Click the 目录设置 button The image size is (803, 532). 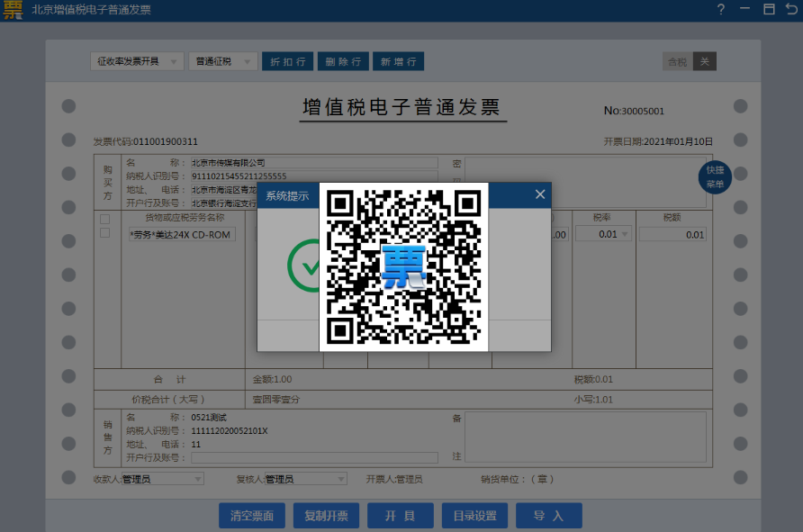[x=474, y=516]
